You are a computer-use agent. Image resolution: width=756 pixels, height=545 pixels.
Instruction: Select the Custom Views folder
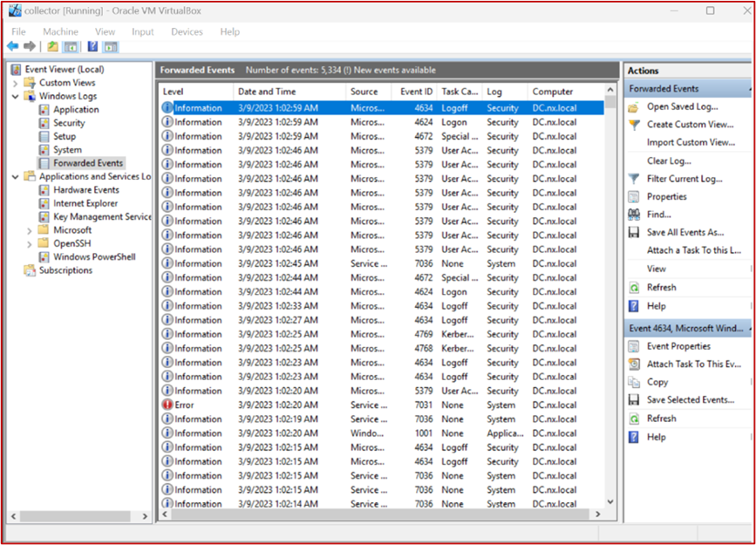67,83
